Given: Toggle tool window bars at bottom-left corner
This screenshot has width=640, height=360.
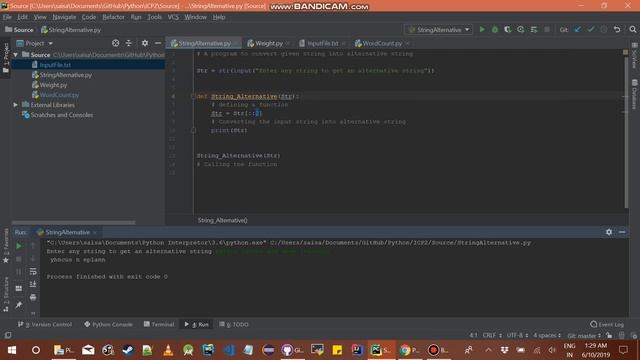Looking at the screenshot, I should coord(8,335).
